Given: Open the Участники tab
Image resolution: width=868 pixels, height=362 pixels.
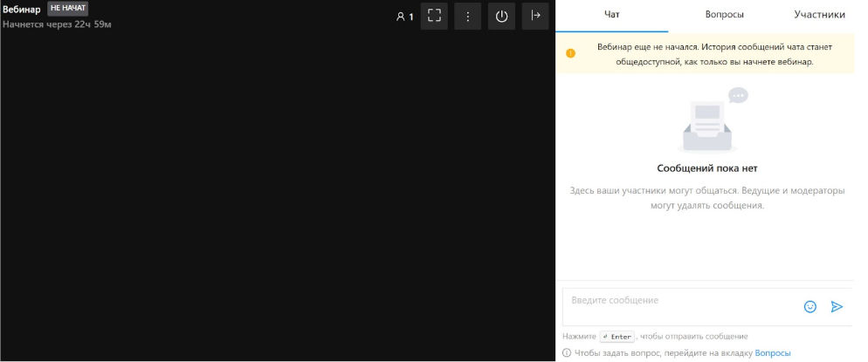Looking at the screenshot, I should point(819,15).
